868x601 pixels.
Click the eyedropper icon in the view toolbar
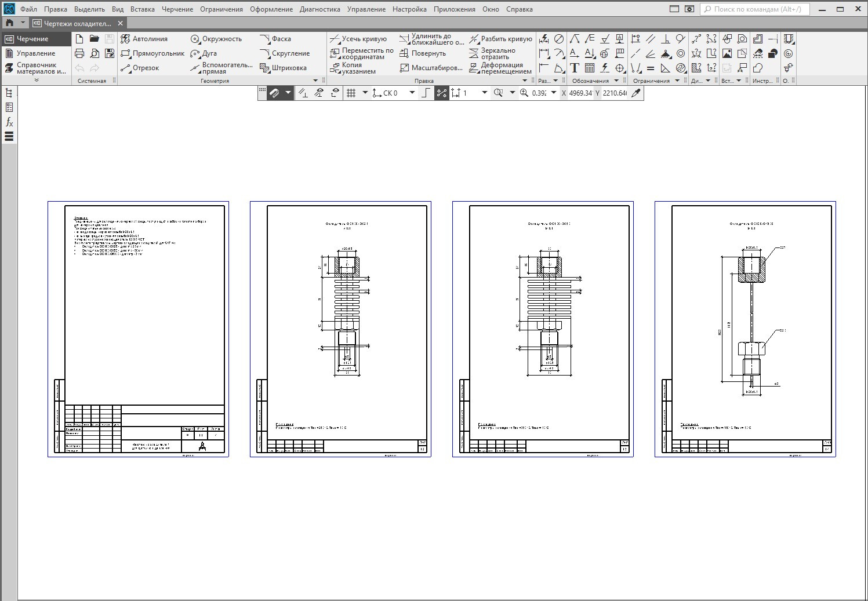click(x=636, y=93)
